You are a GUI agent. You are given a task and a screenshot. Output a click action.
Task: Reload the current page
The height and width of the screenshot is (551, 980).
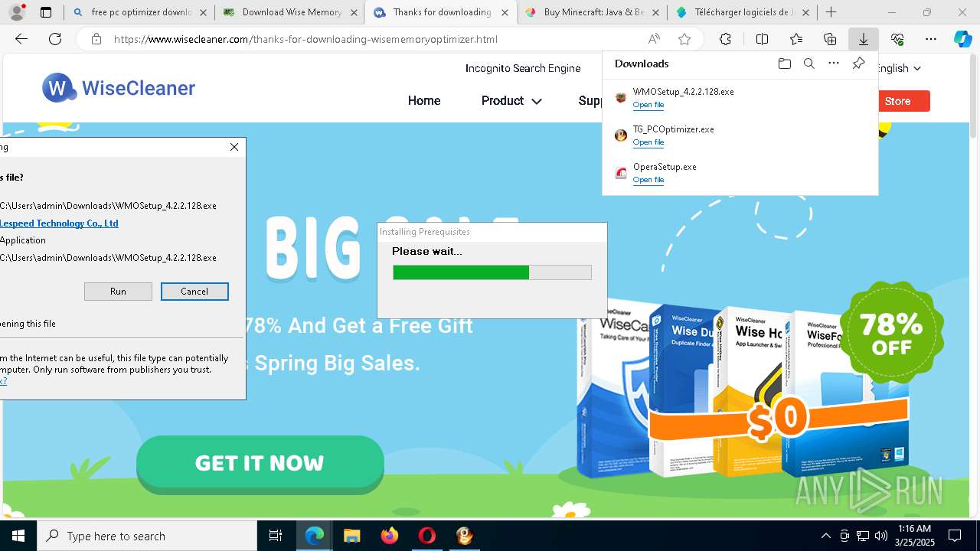[55, 39]
